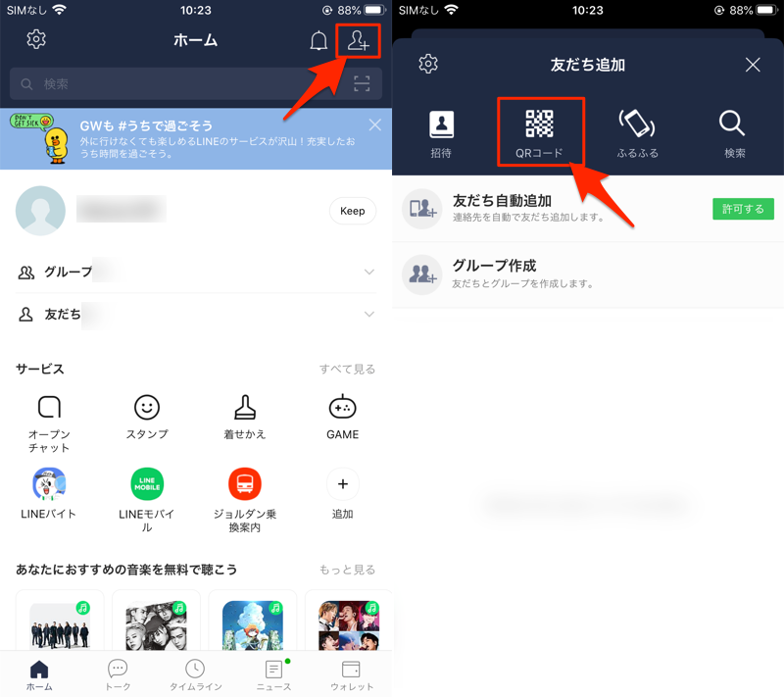Open settings gear on Home screen
Viewport: 784px width, 697px height.
36,40
